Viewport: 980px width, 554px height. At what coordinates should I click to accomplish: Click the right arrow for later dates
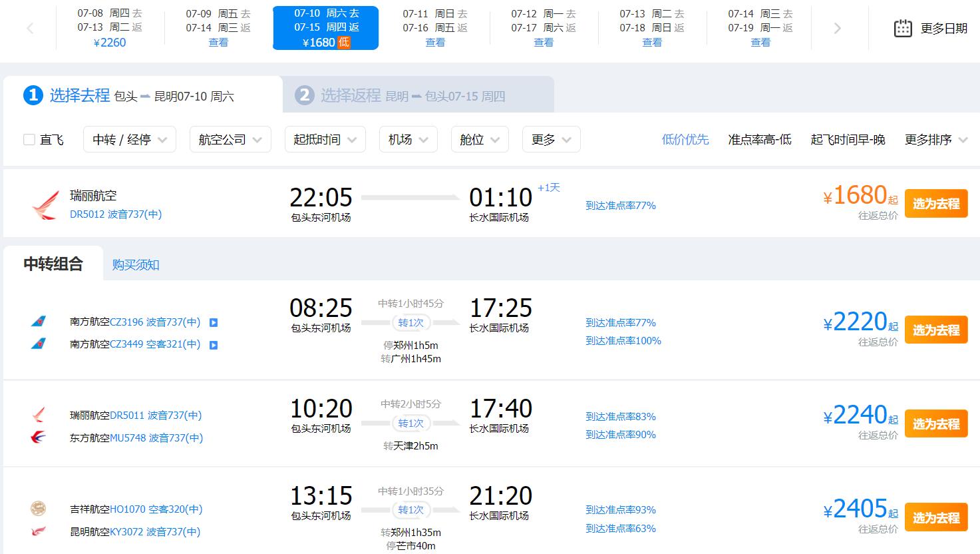(837, 28)
